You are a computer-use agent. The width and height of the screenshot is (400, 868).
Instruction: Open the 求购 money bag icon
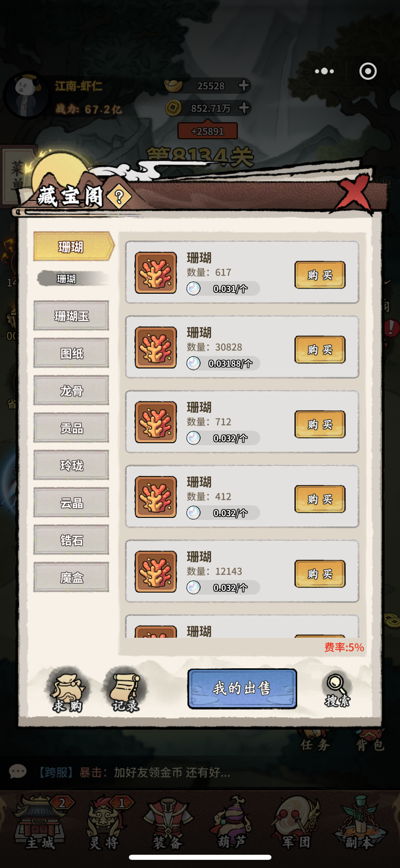[68, 689]
